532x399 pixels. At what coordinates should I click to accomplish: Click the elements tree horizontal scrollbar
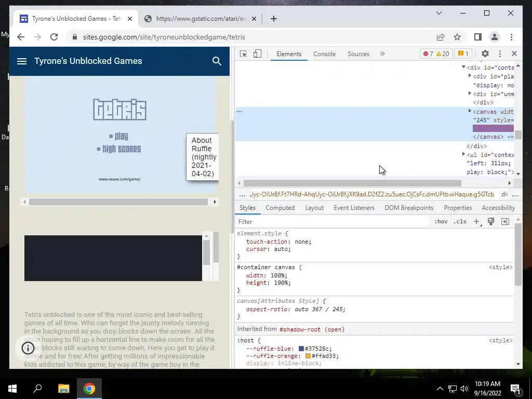coord(352,183)
